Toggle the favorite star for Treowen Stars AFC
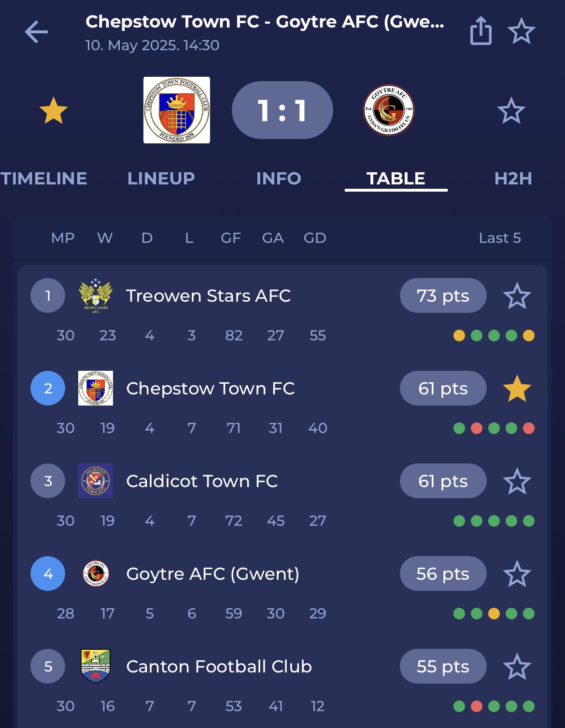Image resolution: width=565 pixels, height=728 pixels. [x=517, y=296]
